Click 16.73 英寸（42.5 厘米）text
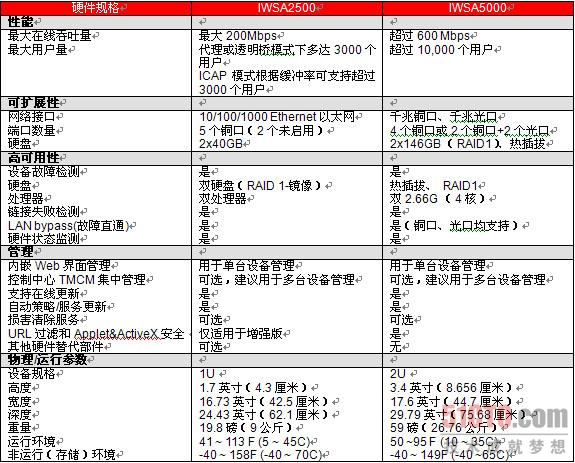 pyautogui.click(x=264, y=402)
